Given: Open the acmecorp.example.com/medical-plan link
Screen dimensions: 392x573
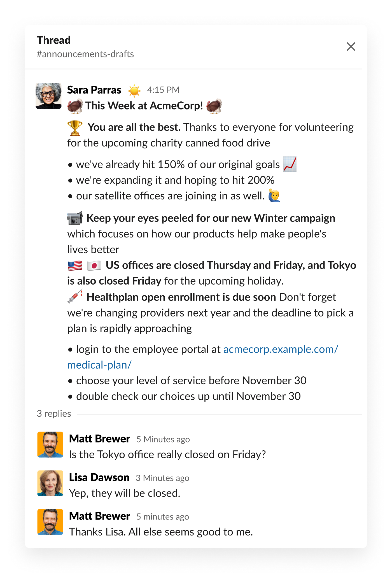Looking at the screenshot, I should click(280, 349).
